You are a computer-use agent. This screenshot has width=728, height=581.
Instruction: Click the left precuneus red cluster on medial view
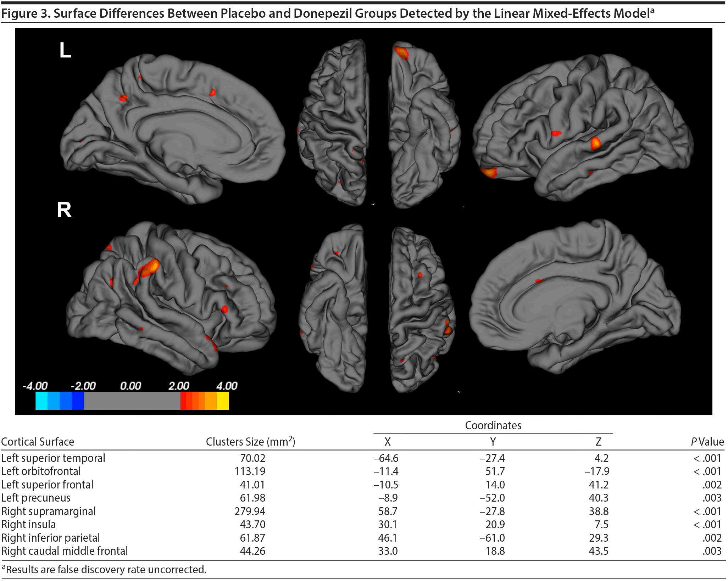123,98
